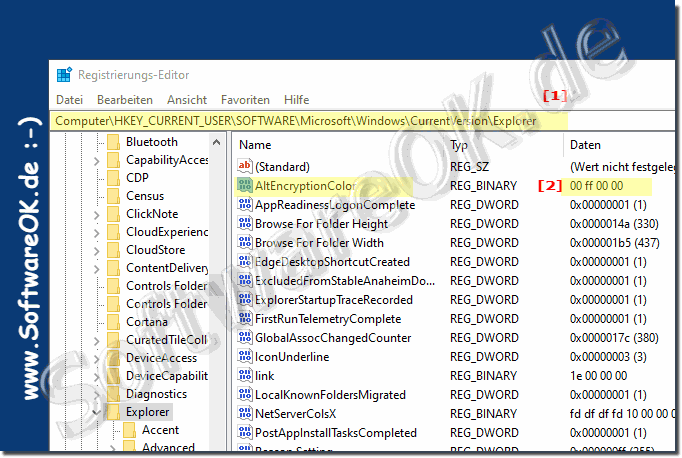The image size is (682, 458).
Task: Click the Registrierungs-Editor app icon
Action: coord(64,75)
